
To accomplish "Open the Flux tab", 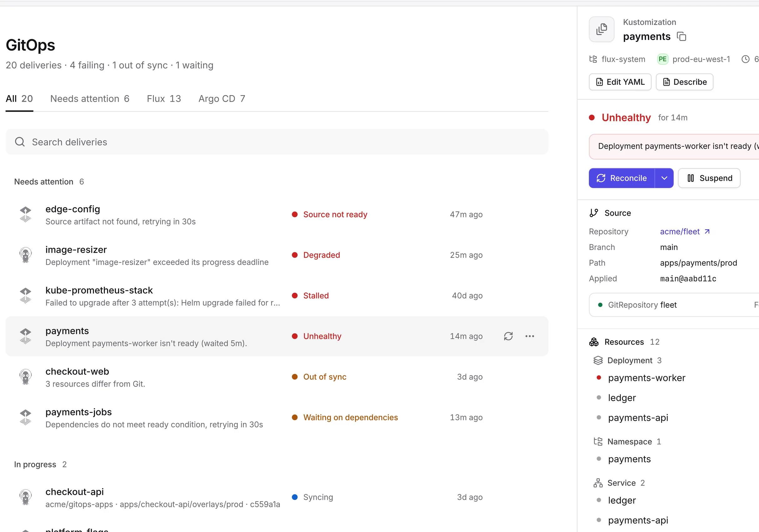I will point(164,99).
